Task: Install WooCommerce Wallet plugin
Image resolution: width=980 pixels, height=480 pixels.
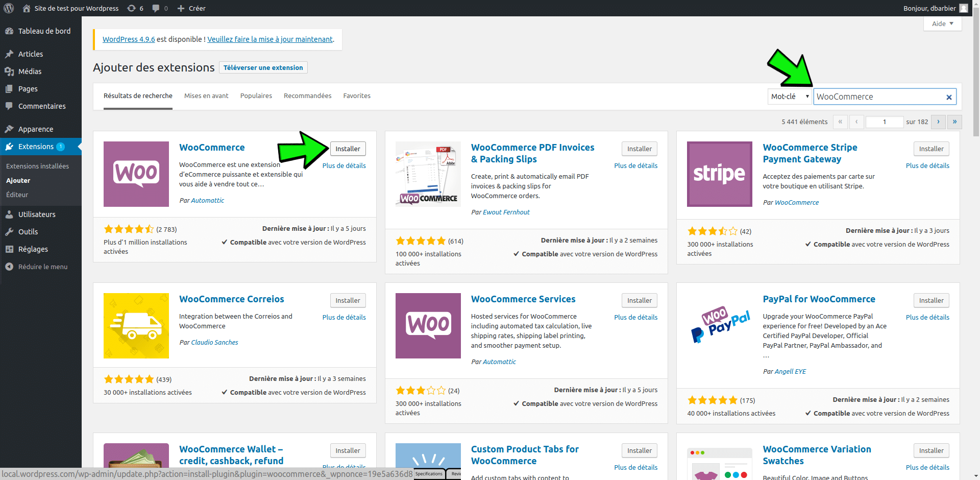Action: [x=348, y=451]
